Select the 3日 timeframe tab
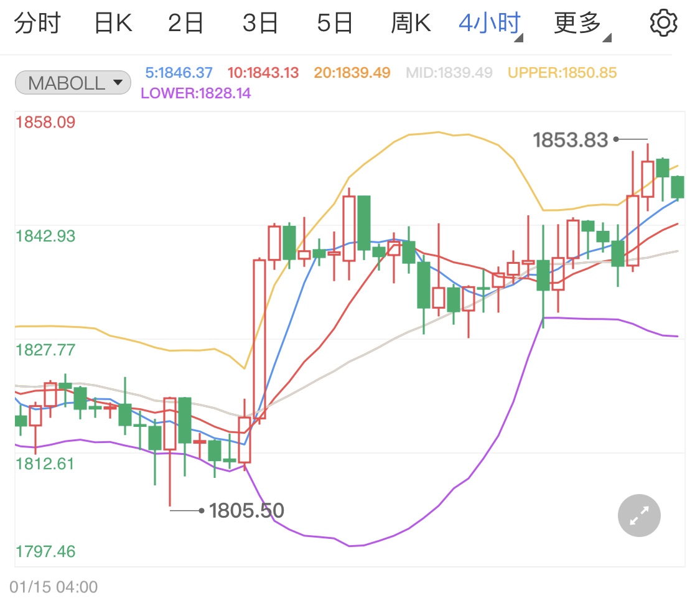The image size is (700, 598). point(260,23)
